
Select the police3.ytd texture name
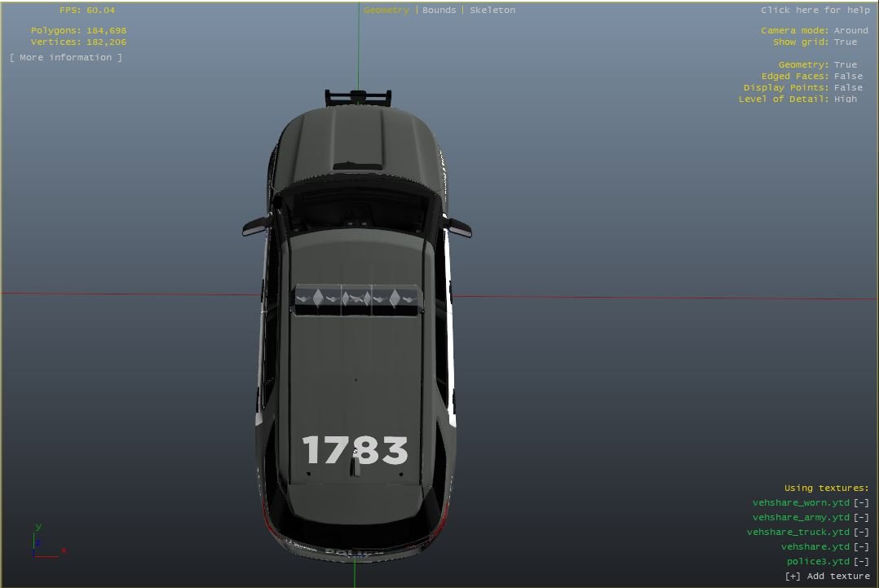(817, 562)
